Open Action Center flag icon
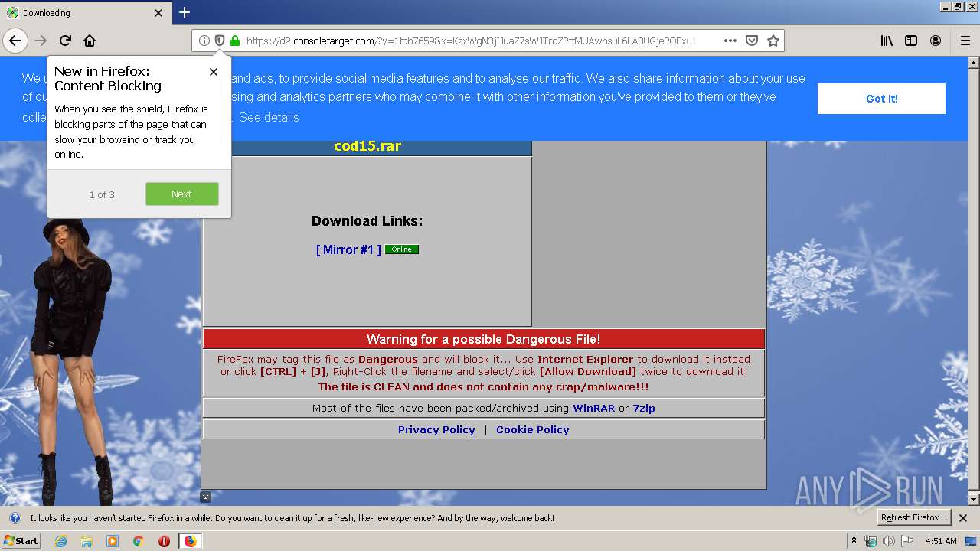Image resolution: width=980 pixels, height=551 pixels. tap(907, 541)
